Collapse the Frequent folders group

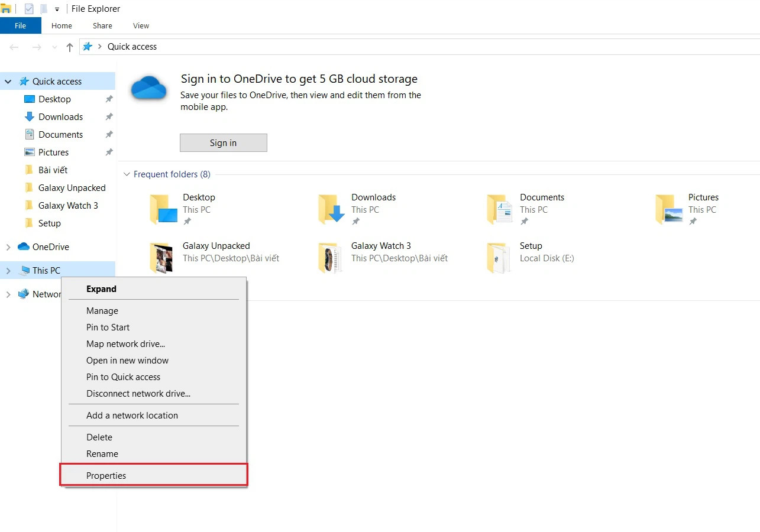click(126, 174)
